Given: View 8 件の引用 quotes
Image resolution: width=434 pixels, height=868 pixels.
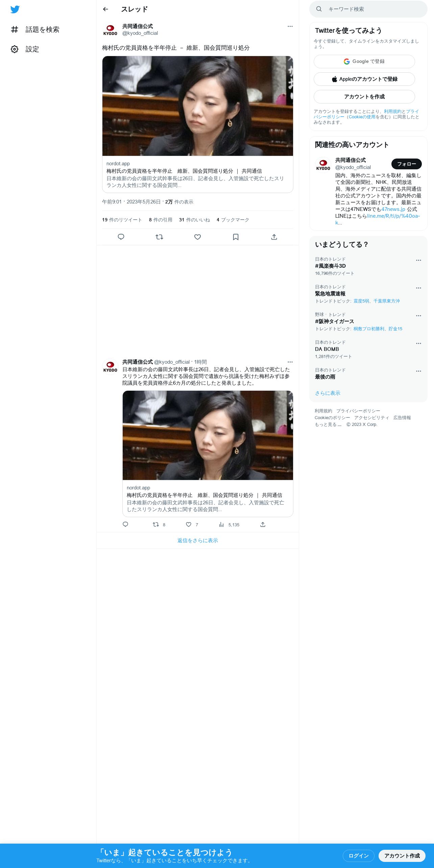Looking at the screenshot, I should pyautogui.click(x=161, y=220).
